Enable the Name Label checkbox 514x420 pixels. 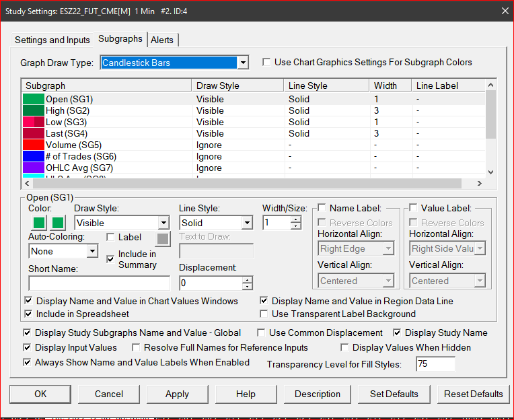tap(322, 208)
